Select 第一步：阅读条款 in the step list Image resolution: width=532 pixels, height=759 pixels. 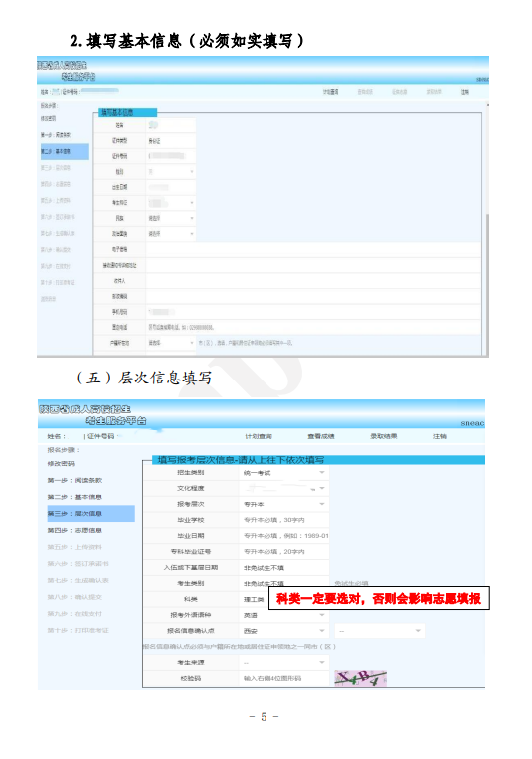(75, 480)
